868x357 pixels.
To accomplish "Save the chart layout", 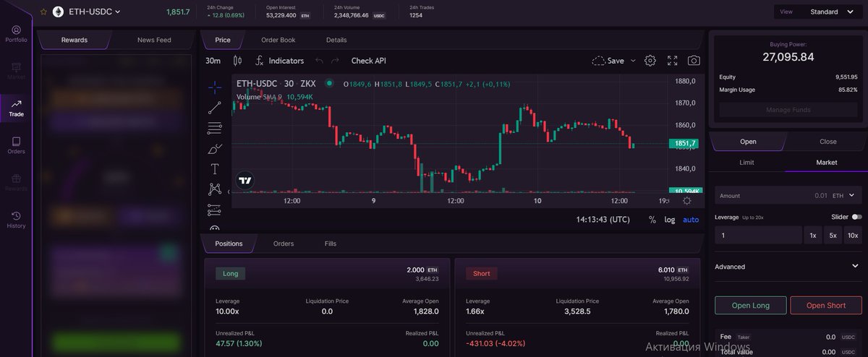I will click(608, 61).
